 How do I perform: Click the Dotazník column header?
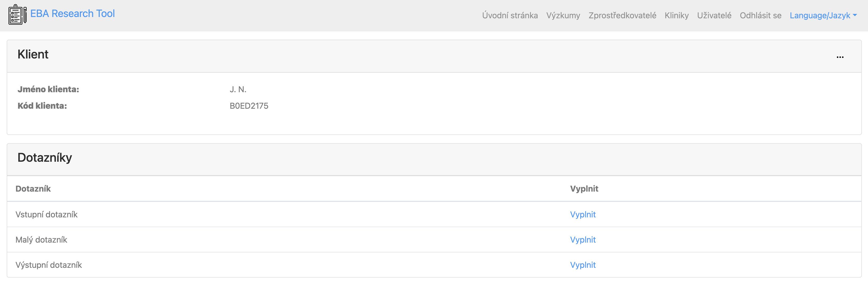[33, 189]
